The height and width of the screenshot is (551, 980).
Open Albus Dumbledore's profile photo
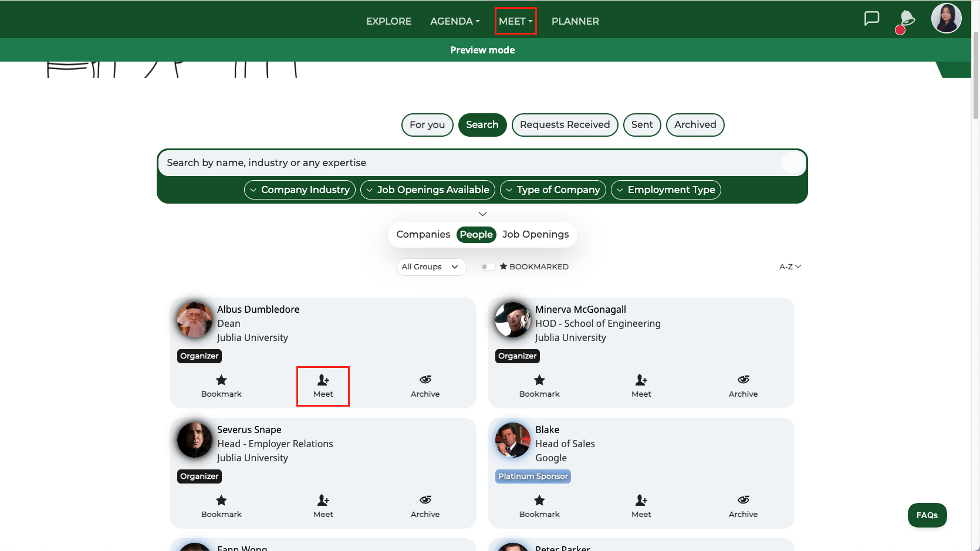point(195,320)
